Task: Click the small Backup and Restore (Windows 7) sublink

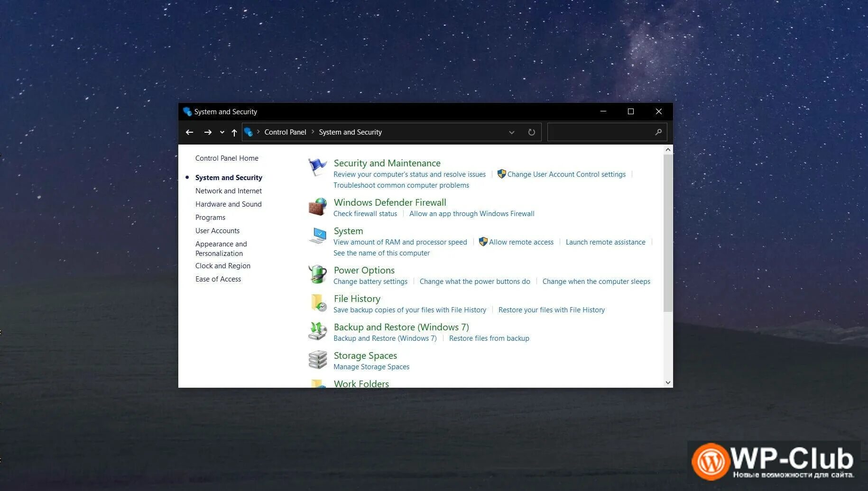Action: [385, 338]
